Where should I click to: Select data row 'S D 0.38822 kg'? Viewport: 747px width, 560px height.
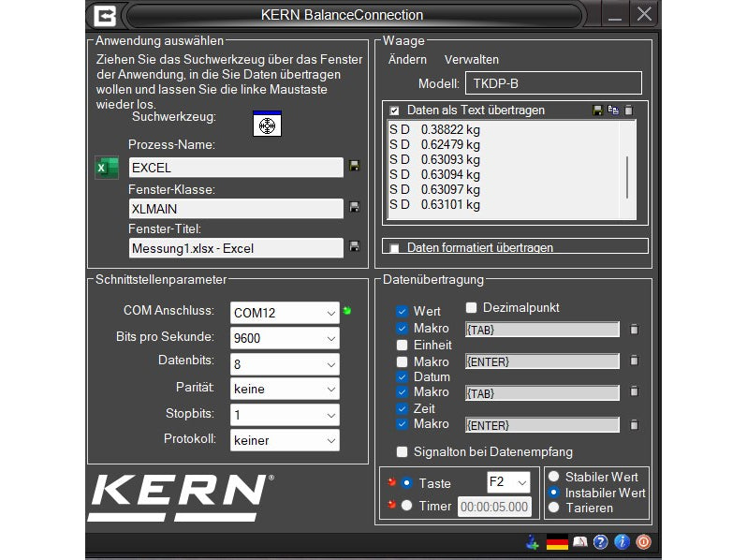pyautogui.click(x=434, y=129)
